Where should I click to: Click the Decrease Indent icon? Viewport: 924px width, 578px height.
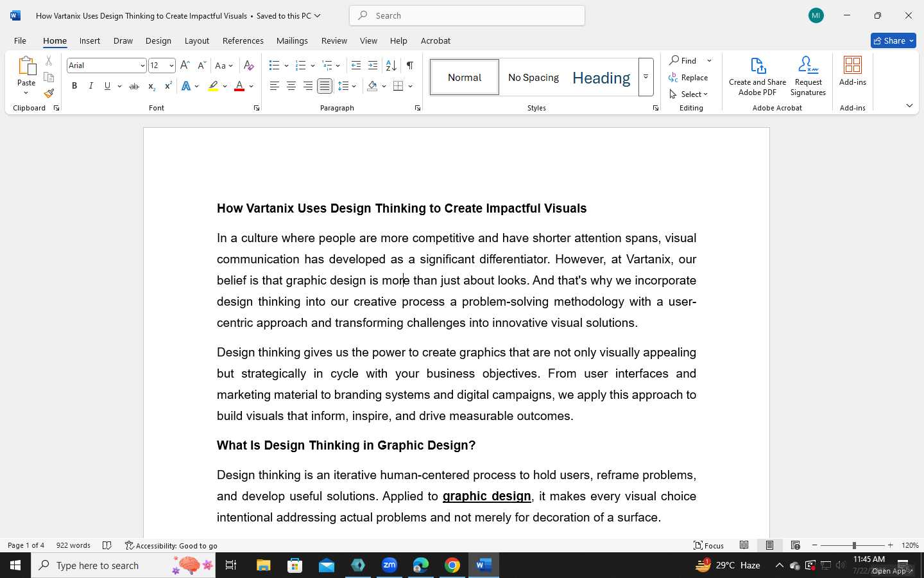tap(356, 66)
